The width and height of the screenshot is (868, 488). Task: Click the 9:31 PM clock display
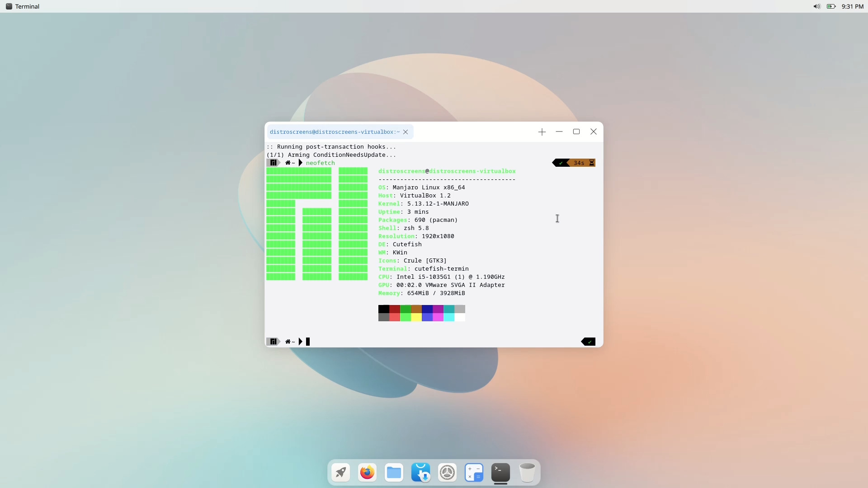pos(853,6)
